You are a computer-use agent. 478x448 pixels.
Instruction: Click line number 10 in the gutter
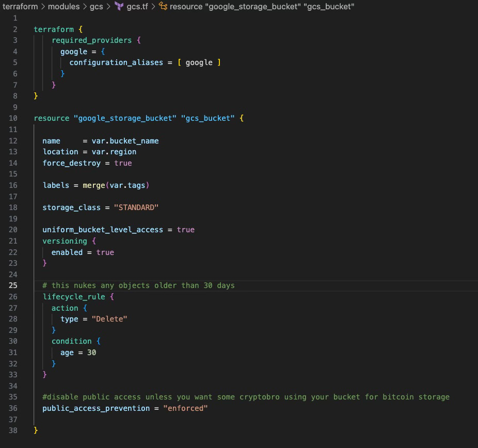click(13, 118)
